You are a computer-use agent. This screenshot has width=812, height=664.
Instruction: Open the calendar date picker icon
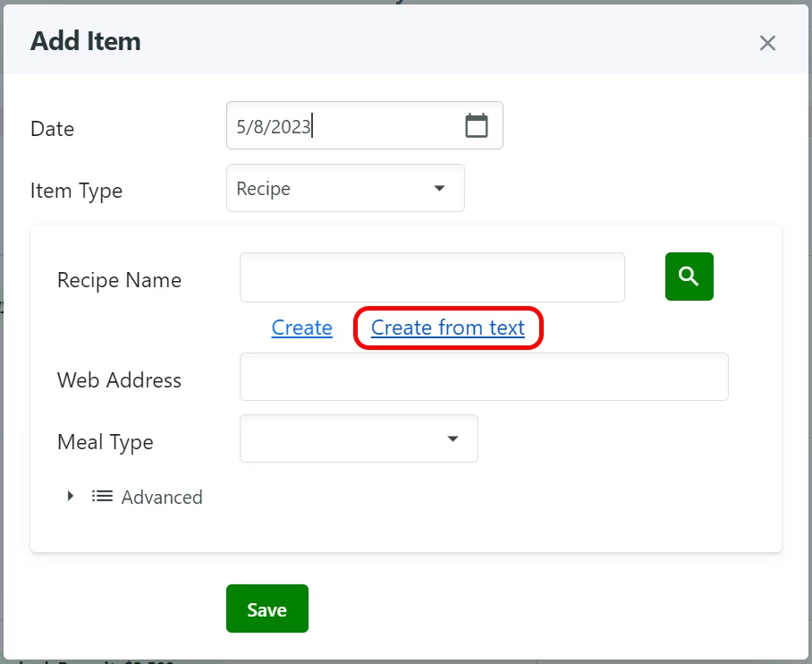pyautogui.click(x=477, y=125)
